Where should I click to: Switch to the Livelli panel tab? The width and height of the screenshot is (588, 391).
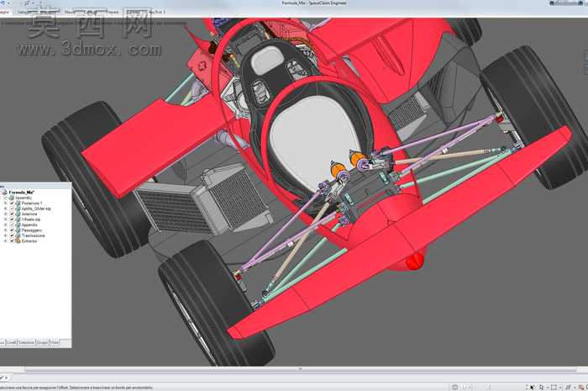click(x=12, y=342)
